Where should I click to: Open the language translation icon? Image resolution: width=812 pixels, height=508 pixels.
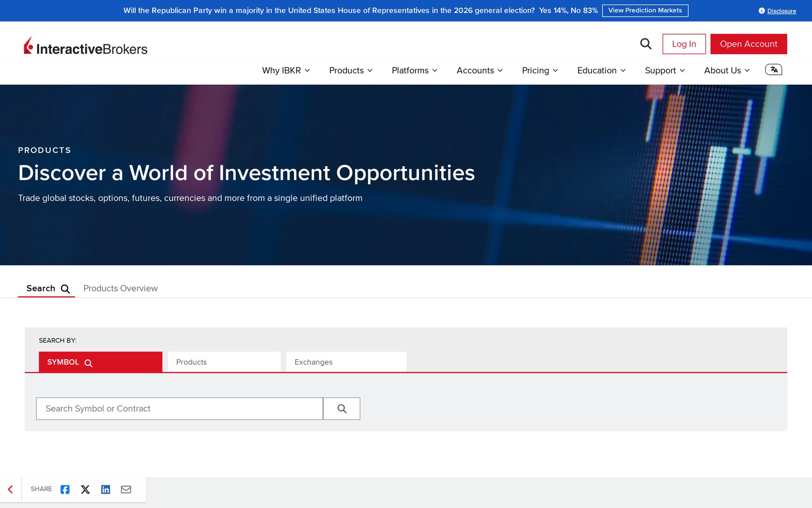click(774, 70)
